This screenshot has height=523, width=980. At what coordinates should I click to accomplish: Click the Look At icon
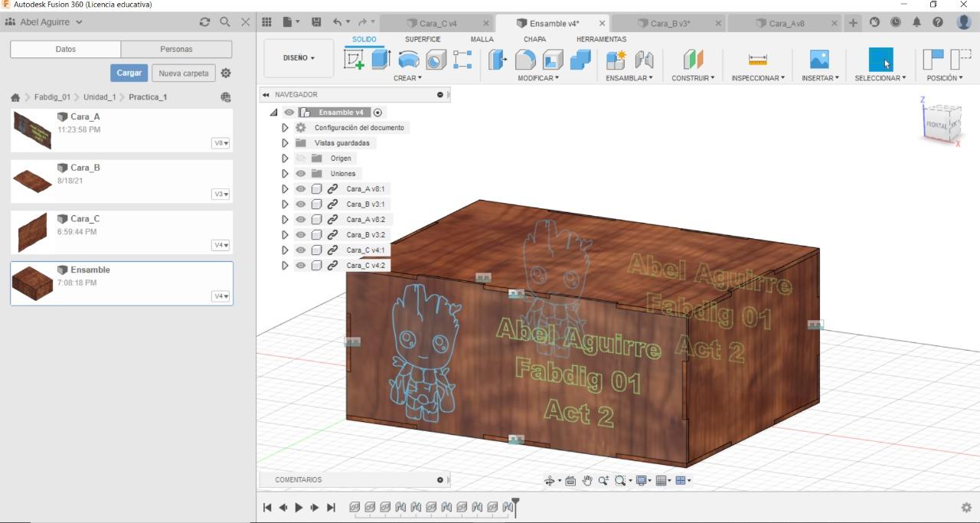570,481
